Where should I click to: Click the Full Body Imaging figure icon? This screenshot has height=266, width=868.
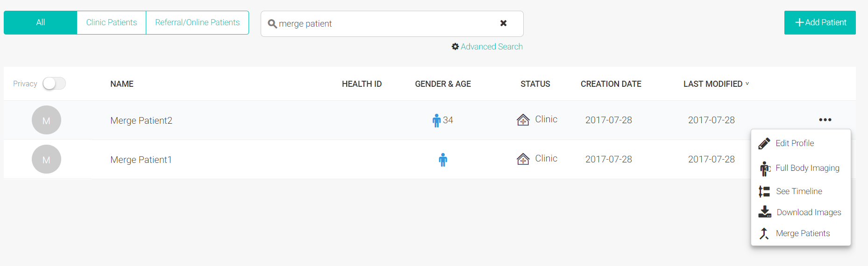pos(764,168)
